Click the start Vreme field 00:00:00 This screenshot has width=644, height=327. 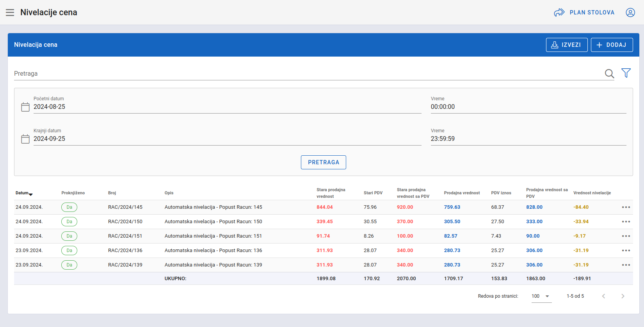click(x=528, y=107)
